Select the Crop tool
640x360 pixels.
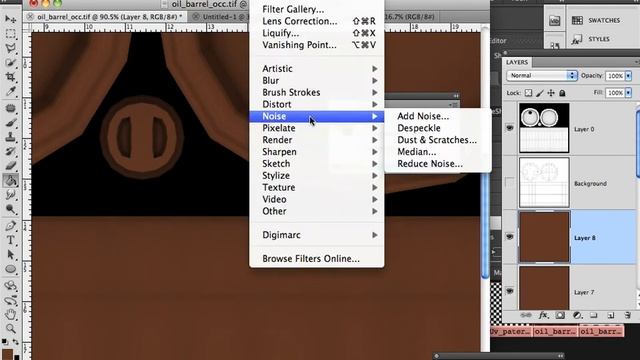coord(11,77)
